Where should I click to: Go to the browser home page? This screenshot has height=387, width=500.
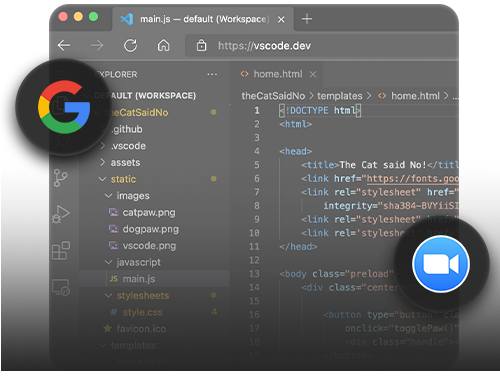(163, 45)
